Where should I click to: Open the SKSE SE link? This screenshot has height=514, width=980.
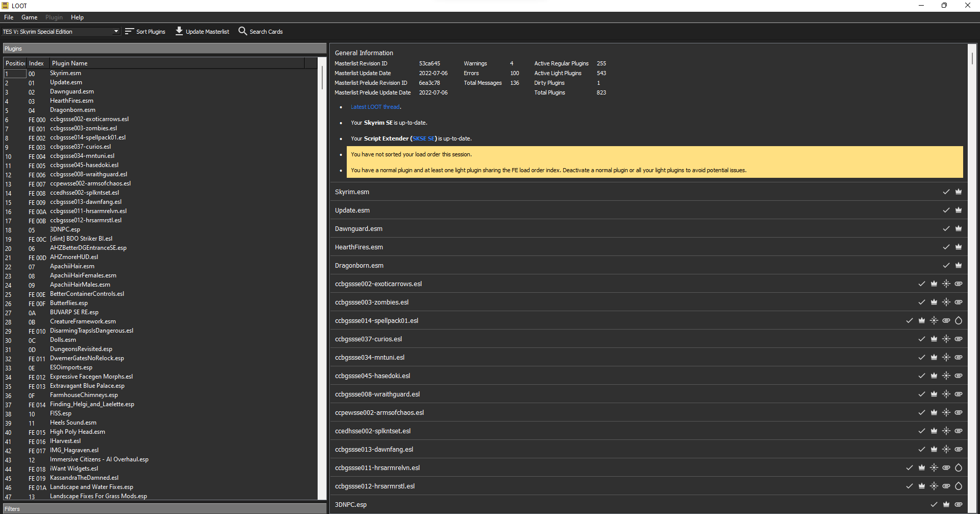tap(424, 138)
